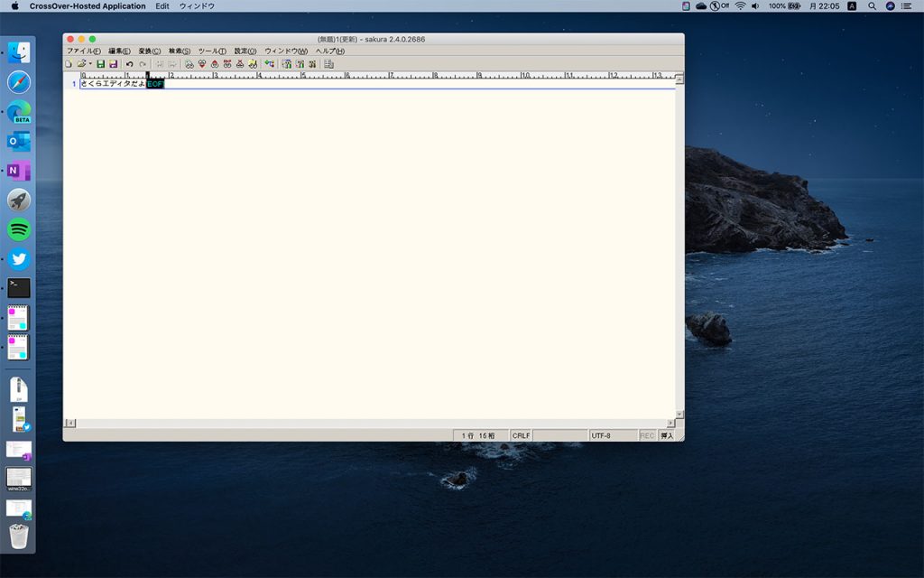Open the 変換(C) menu
The width and height of the screenshot is (924, 578).
coord(149,51)
